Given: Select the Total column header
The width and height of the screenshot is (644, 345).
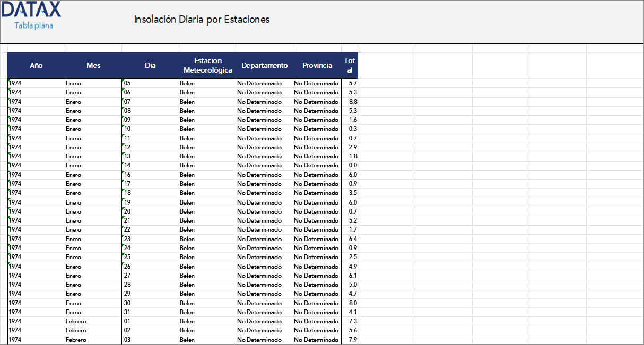Looking at the screenshot, I should 350,65.
